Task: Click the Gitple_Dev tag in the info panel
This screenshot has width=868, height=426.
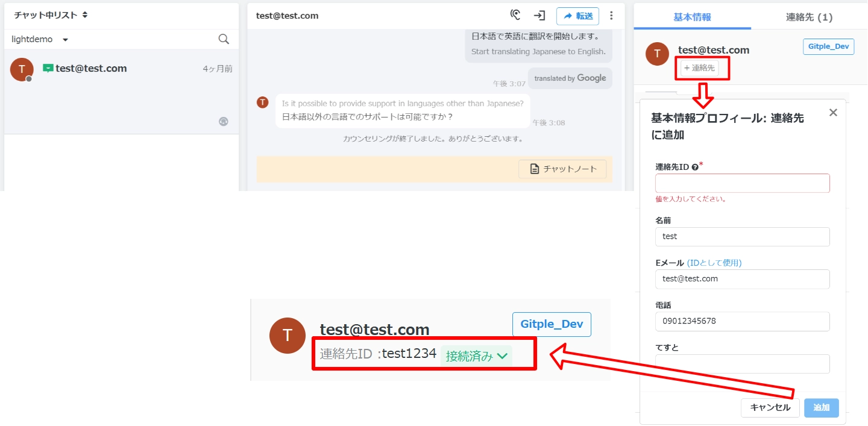Action: 828,46
